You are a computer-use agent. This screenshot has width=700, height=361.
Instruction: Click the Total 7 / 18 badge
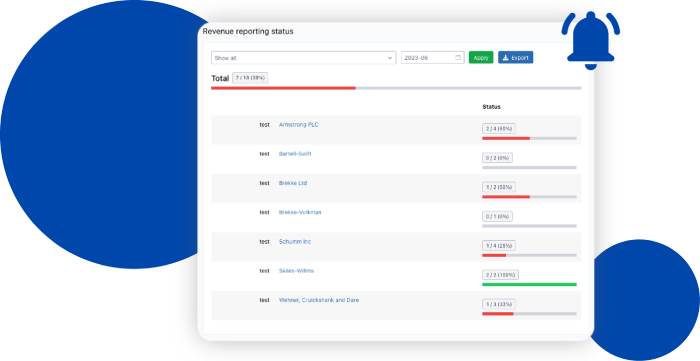tap(250, 78)
